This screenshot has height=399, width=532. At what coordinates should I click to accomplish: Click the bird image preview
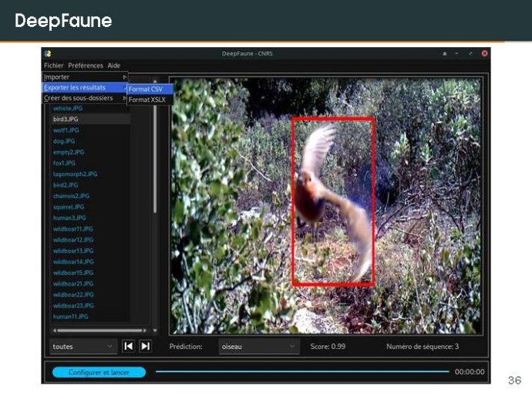[325, 206]
